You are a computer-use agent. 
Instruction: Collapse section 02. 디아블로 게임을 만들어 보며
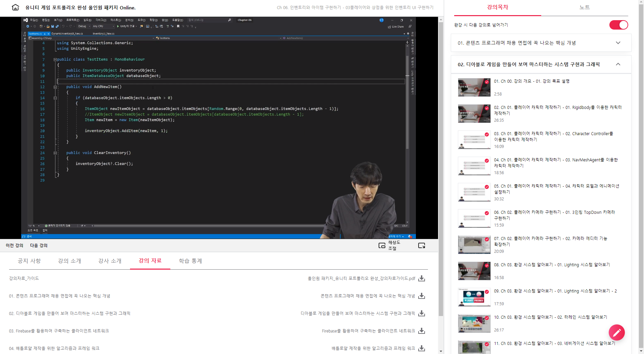pyautogui.click(x=541, y=64)
